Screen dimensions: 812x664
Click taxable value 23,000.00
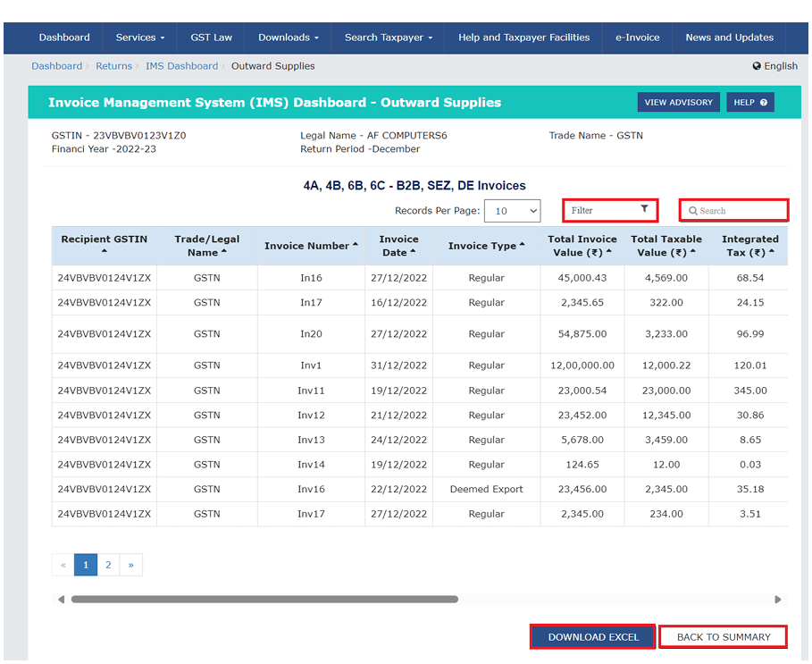point(666,391)
